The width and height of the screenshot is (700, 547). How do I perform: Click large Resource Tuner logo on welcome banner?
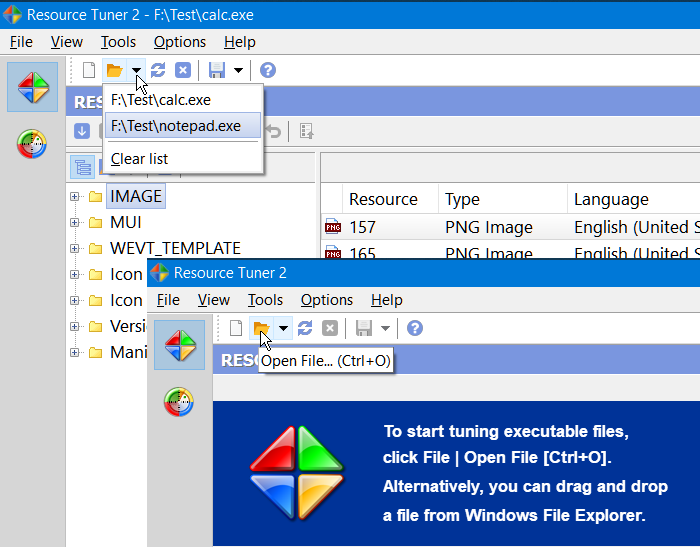[297, 473]
